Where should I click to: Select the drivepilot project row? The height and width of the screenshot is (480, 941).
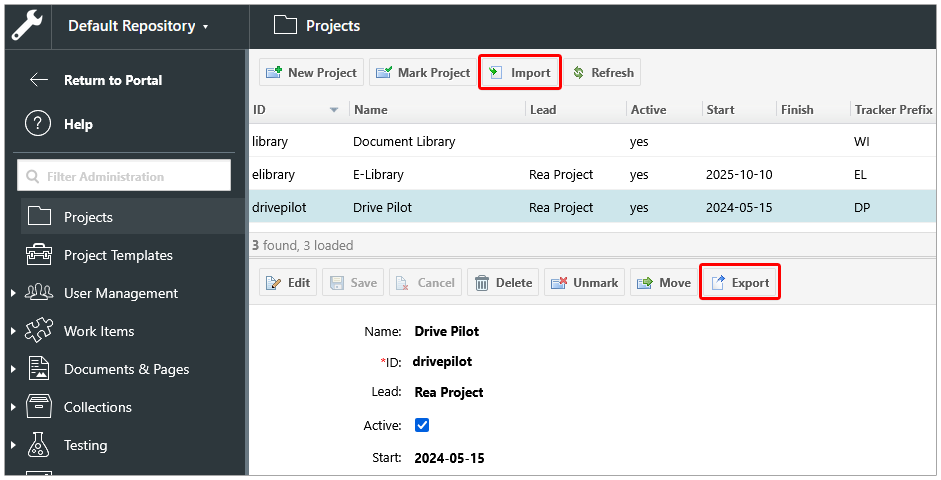pos(593,207)
